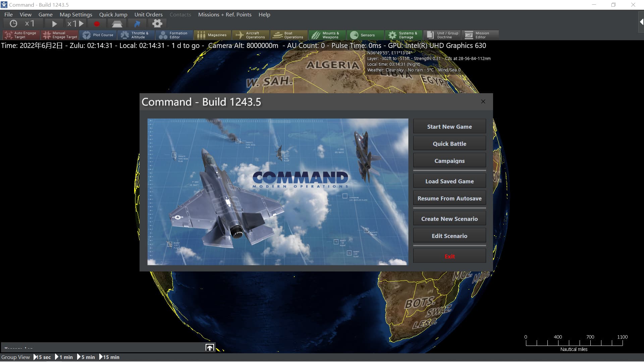Screen dimensions: 644x362
Task: Click the x1 step-forward play control
Action: click(75, 23)
